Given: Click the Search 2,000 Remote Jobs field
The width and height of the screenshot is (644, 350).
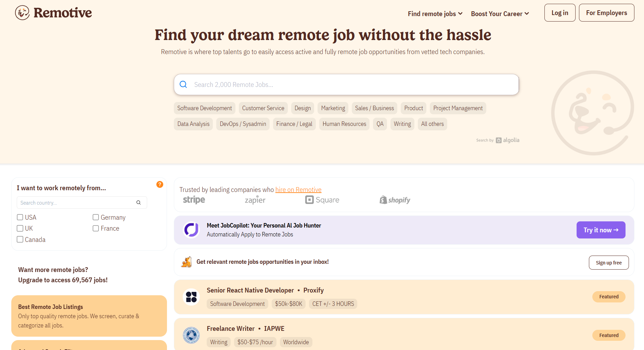Looking at the screenshot, I should coord(346,85).
